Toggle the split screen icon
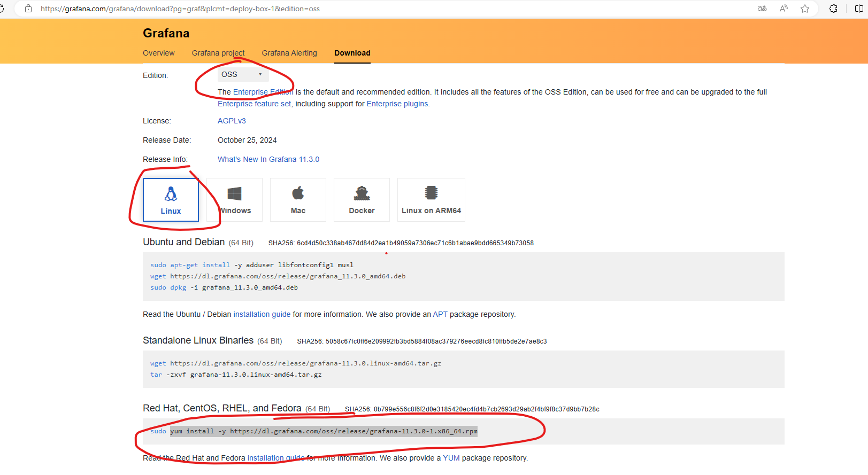The width and height of the screenshot is (868, 475). (x=859, y=9)
